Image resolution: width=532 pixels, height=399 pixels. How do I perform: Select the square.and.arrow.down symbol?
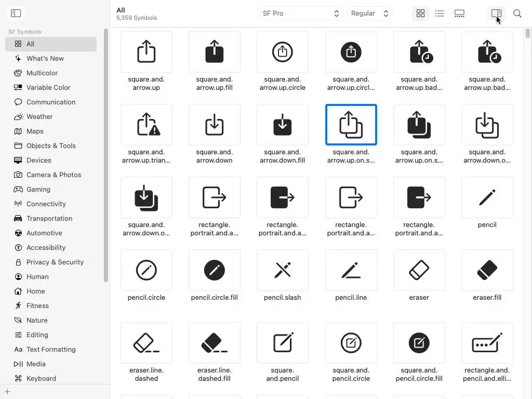coord(215,125)
